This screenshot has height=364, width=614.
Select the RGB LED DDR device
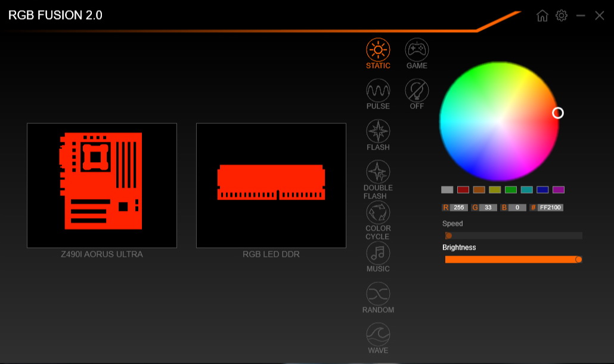point(271,185)
